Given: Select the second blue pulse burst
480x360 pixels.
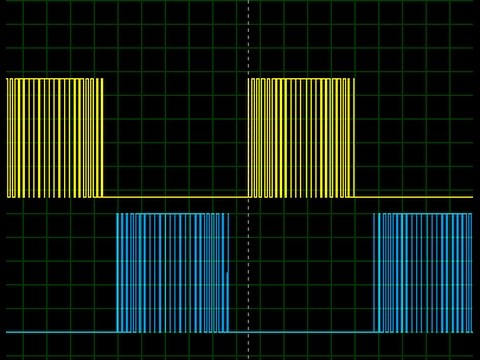Looking at the screenshot, I should coord(423,273).
